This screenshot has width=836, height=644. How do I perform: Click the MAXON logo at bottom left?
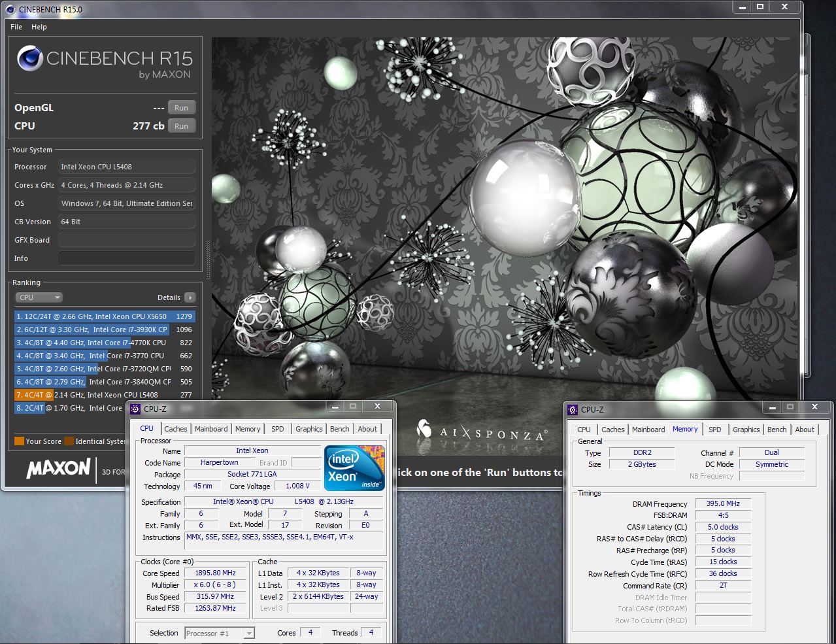click(58, 468)
